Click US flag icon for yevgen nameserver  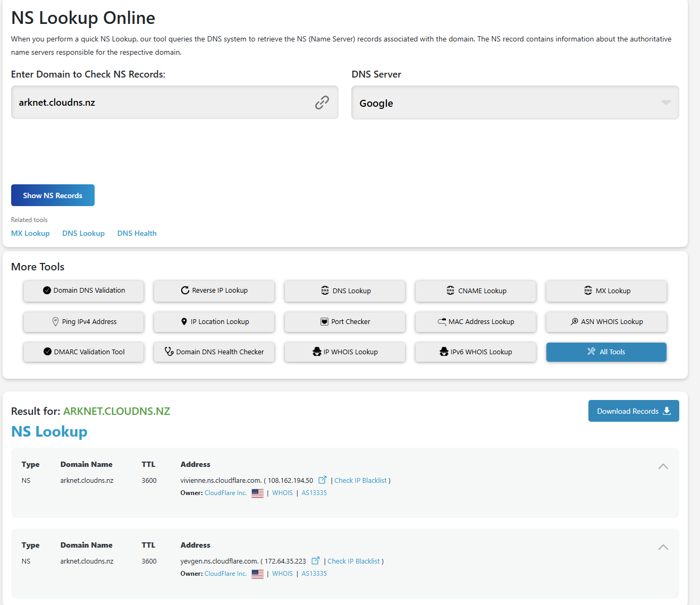tap(257, 574)
